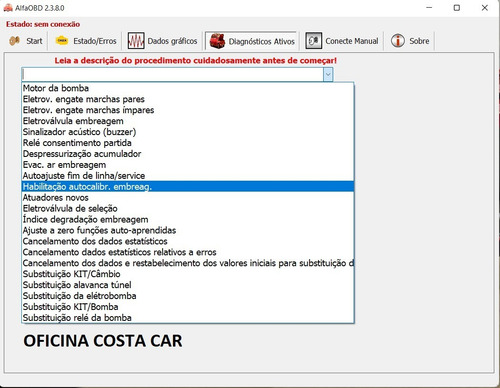The image size is (500, 388).
Task: Click the AlfaOBD title bar app icon
Action: click(x=8, y=7)
